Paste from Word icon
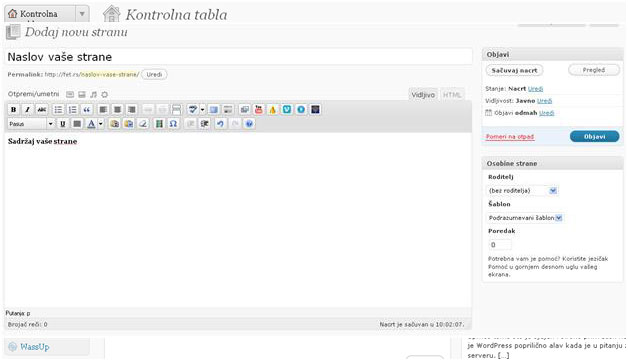This screenshot has width=628, height=361. 129,124
